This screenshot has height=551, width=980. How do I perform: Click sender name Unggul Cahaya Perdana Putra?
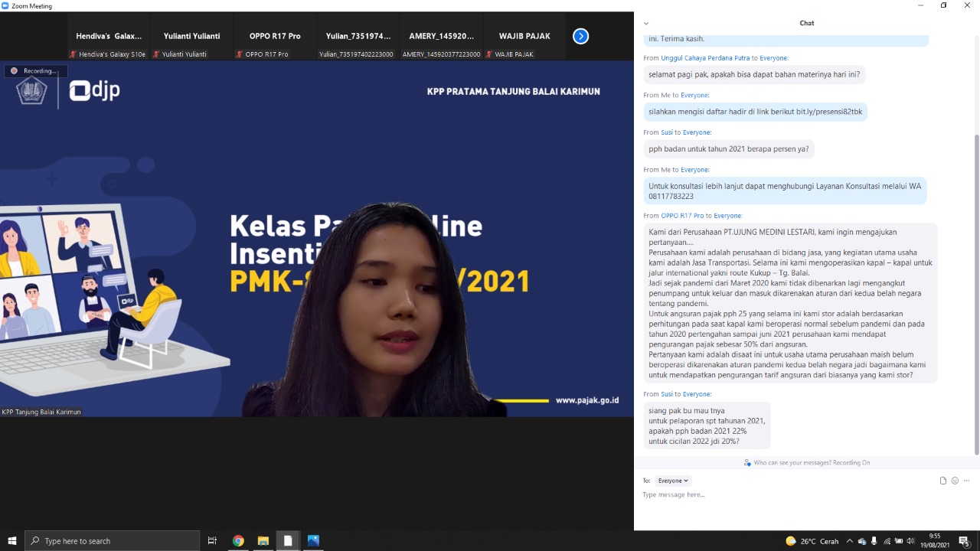(x=705, y=58)
